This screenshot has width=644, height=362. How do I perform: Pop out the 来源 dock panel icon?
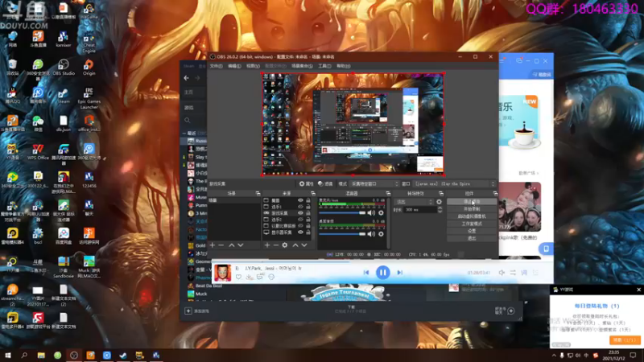pos(313,193)
